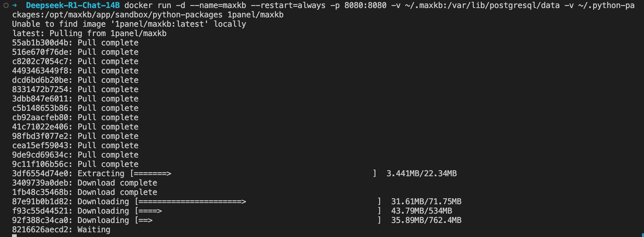The height and width of the screenshot is (237, 644).
Task: Click the 31.61MB/71.75MB size text
Action: coord(426,202)
